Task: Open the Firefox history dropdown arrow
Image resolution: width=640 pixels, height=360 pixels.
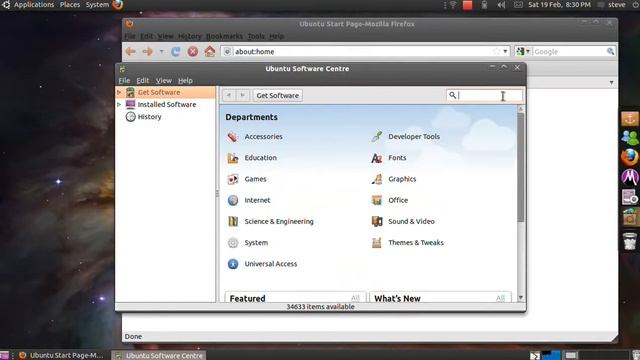Action: coord(162,52)
